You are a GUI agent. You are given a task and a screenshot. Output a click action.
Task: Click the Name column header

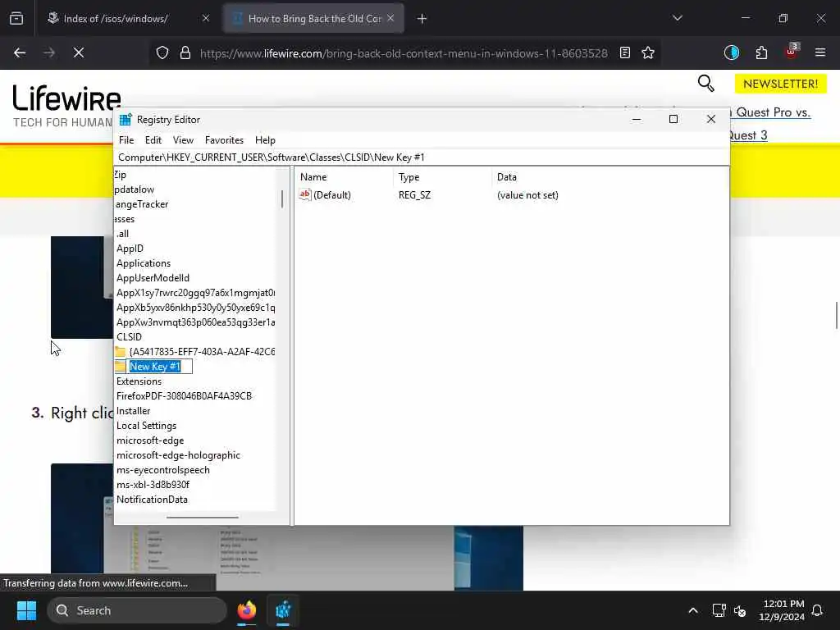[345, 177]
